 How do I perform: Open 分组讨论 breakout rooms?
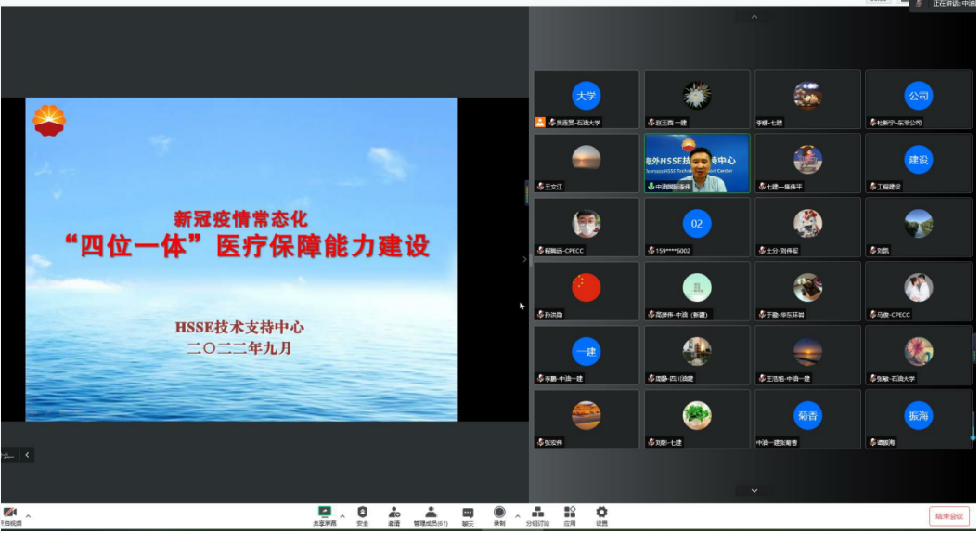point(537,514)
